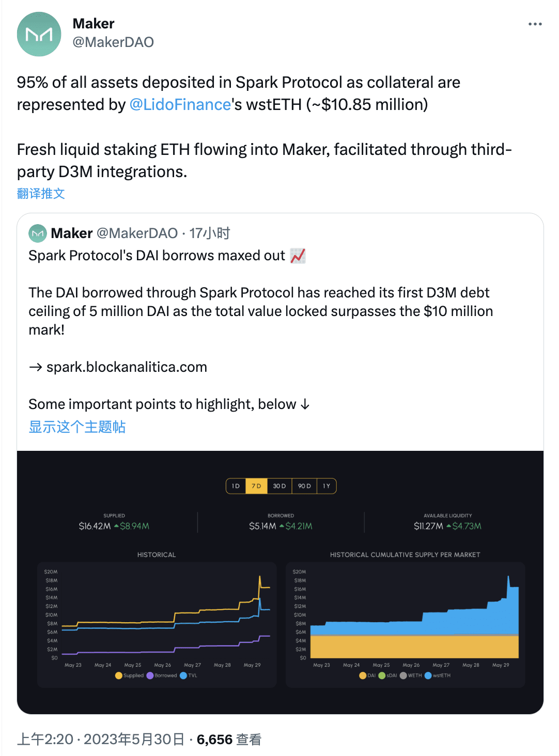Visit spark.blockanalitica.com link
This screenshot has width=559, height=756.
point(126,367)
